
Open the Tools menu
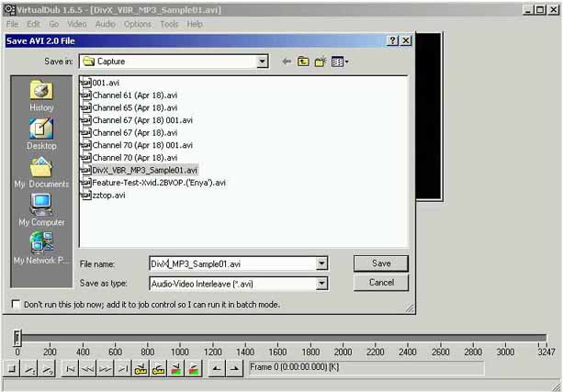pos(169,24)
